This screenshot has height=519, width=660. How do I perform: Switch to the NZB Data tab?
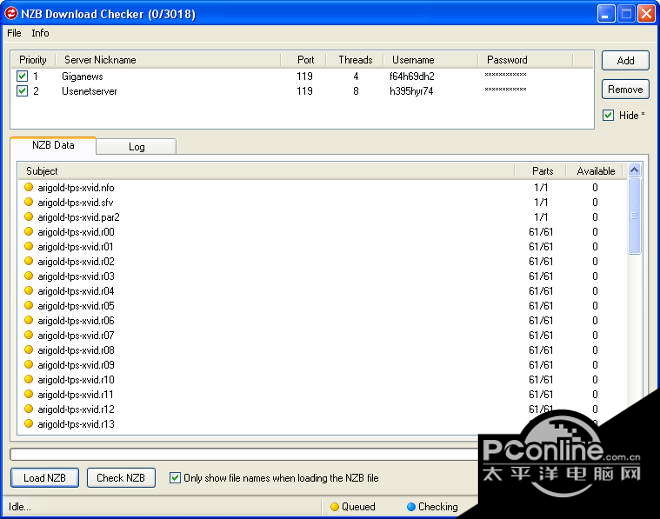pyautogui.click(x=53, y=145)
